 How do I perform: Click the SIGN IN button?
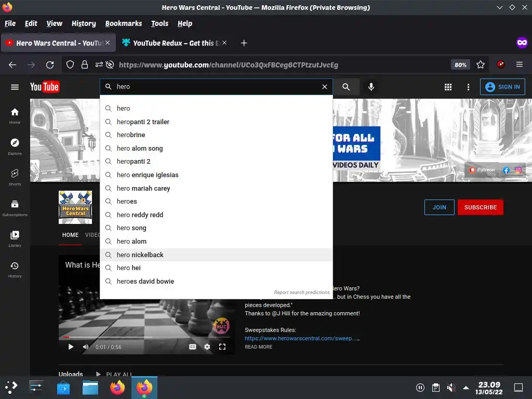coord(502,87)
